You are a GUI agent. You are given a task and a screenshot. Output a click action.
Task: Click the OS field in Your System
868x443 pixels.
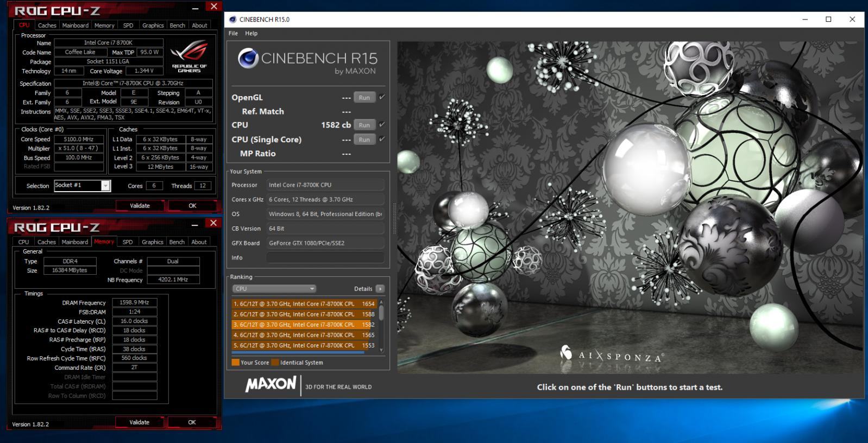pos(325,214)
